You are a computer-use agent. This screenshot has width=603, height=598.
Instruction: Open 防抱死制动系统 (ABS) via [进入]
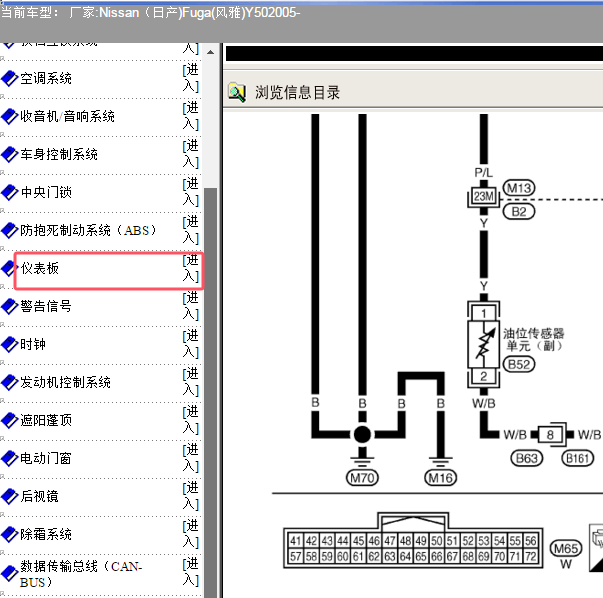pyautogui.click(x=191, y=230)
